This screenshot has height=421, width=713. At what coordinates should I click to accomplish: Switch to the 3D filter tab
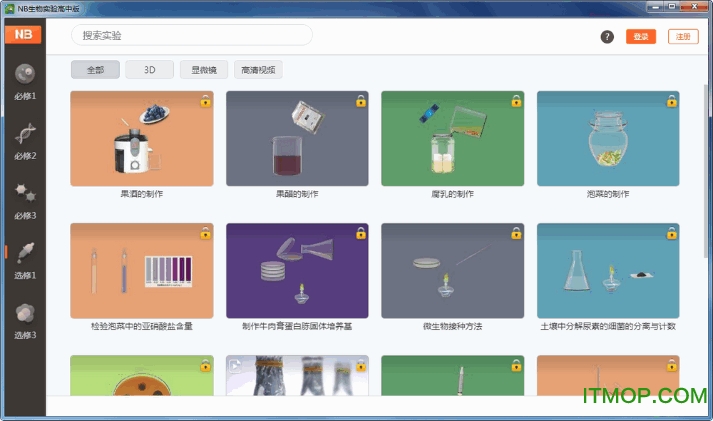pos(150,70)
